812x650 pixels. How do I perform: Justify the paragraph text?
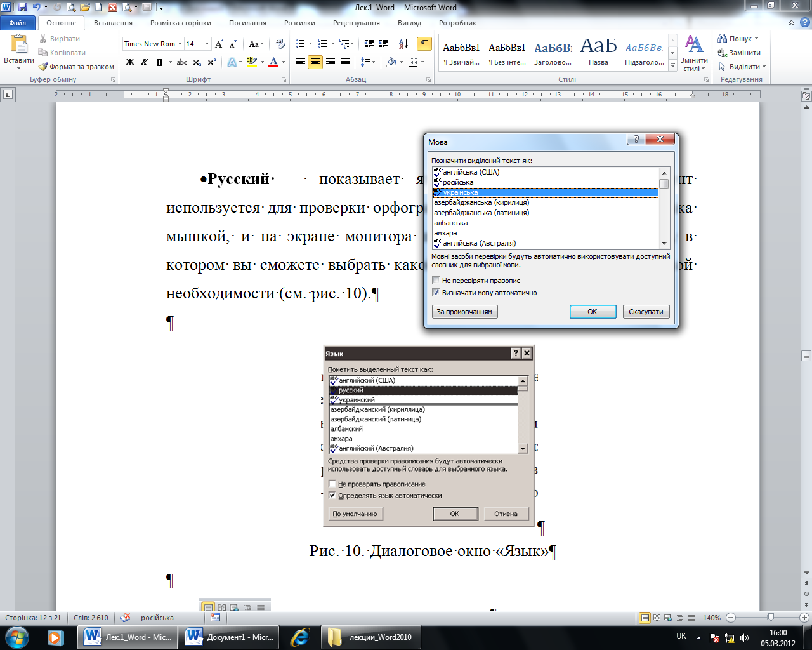click(x=345, y=62)
